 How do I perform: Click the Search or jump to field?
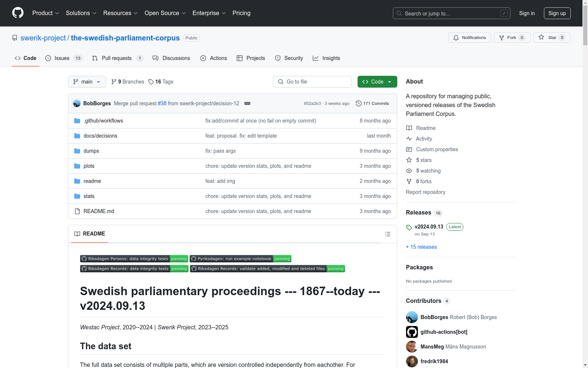pyautogui.click(x=452, y=13)
